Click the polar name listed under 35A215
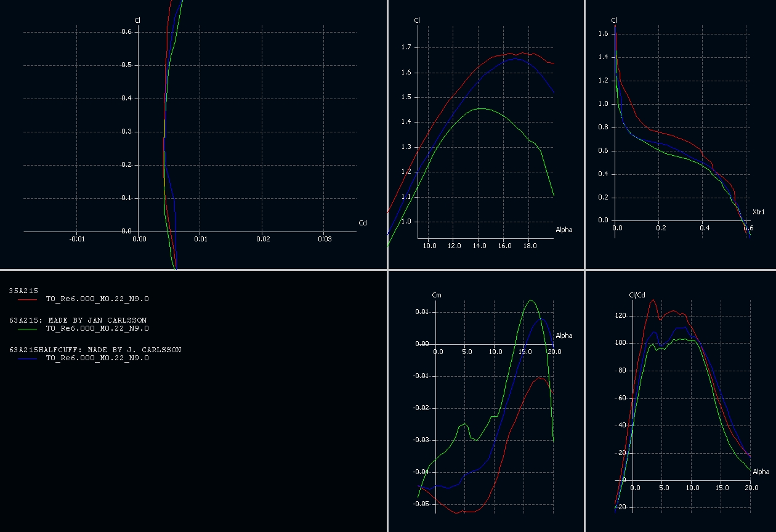Image resolution: width=776 pixels, height=532 pixels. click(97, 299)
